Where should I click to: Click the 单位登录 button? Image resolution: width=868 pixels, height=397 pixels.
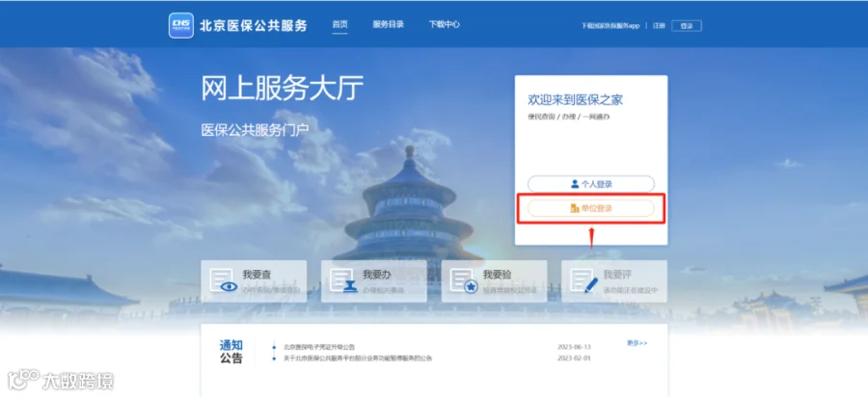point(590,208)
